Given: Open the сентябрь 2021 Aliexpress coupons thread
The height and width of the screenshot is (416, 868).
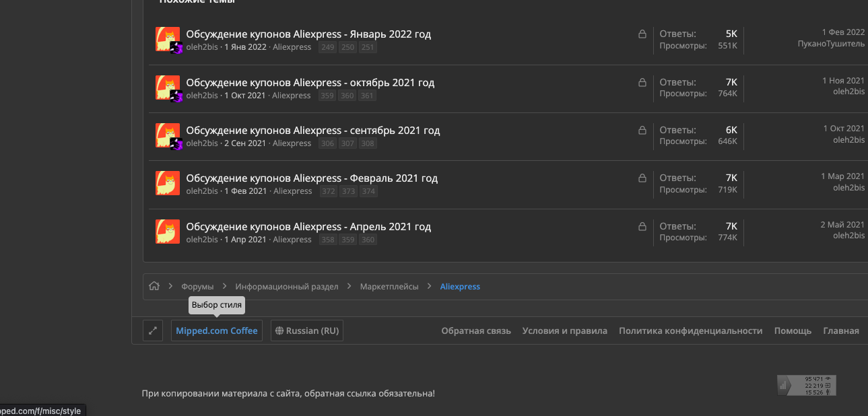Looking at the screenshot, I should pyautogui.click(x=313, y=131).
